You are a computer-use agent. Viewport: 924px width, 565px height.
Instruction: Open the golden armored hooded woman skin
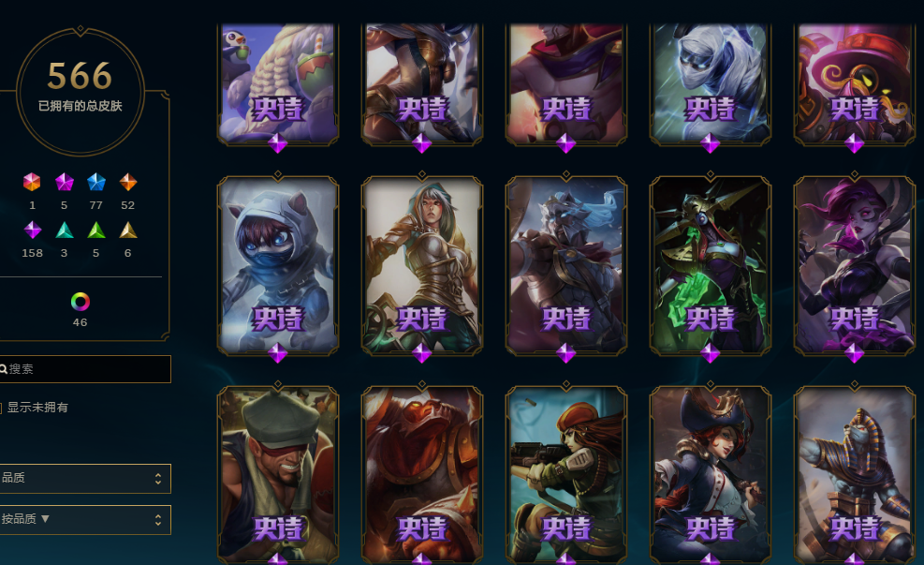pos(422,265)
